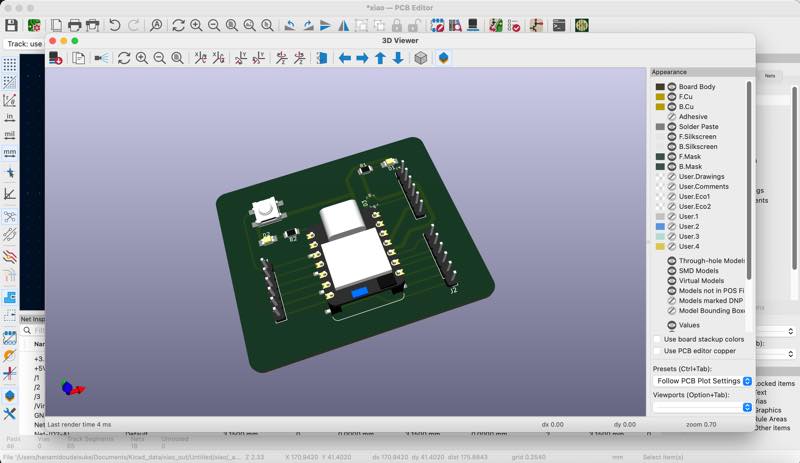Screen dimensions: 800x463
Task: Hide Solder Paste layer
Action: [x=672, y=127]
